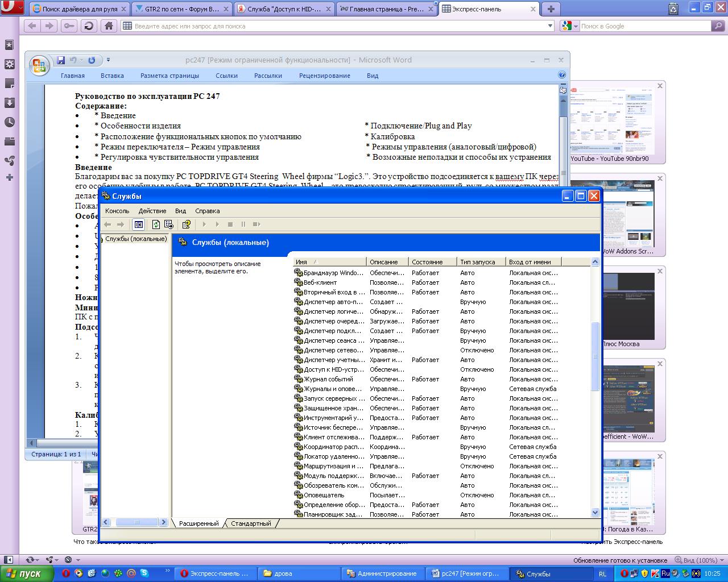This screenshot has width=728, height=582.
Task: Toggle the console tree pane icon
Action: 138,225
